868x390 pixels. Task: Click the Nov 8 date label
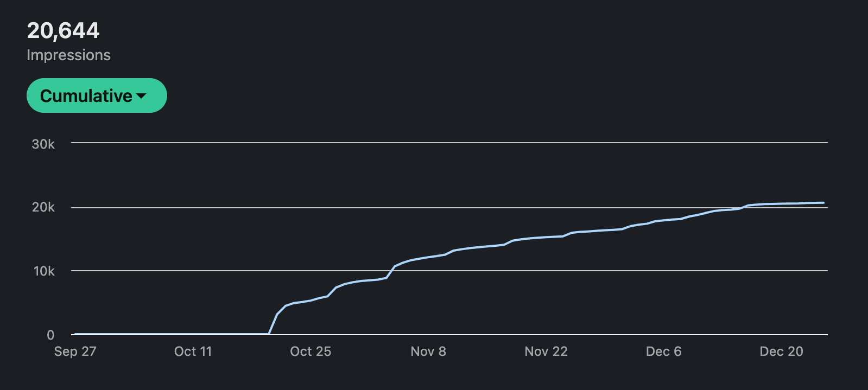(428, 351)
